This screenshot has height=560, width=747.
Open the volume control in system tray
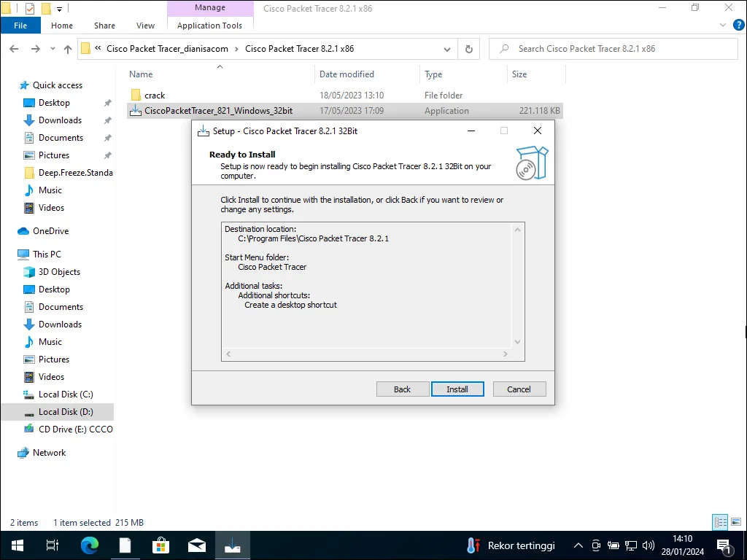649,545
